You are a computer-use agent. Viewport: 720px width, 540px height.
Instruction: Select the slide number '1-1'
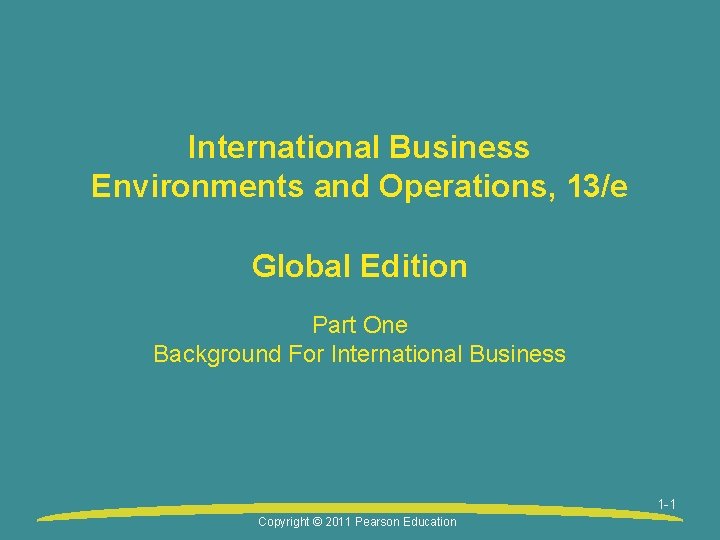tap(667, 505)
